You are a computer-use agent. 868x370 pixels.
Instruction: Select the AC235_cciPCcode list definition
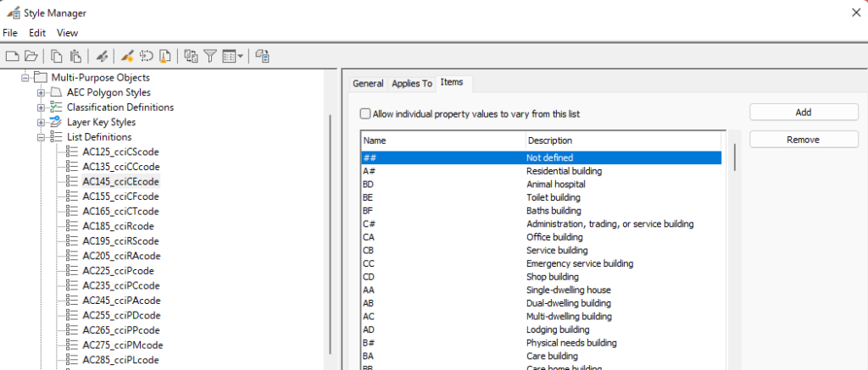[x=120, y=286]
